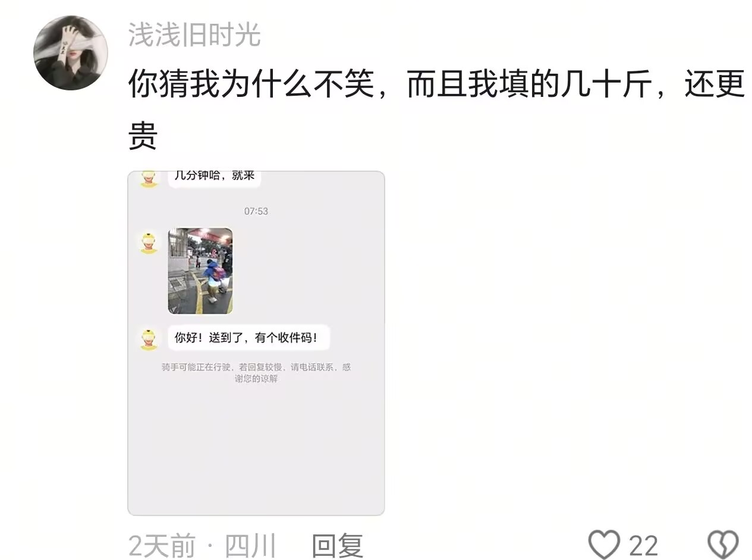The height and width of the screenshot is (560, 752).
Task: Click the like count 22
Action: [x=643, y=546]
